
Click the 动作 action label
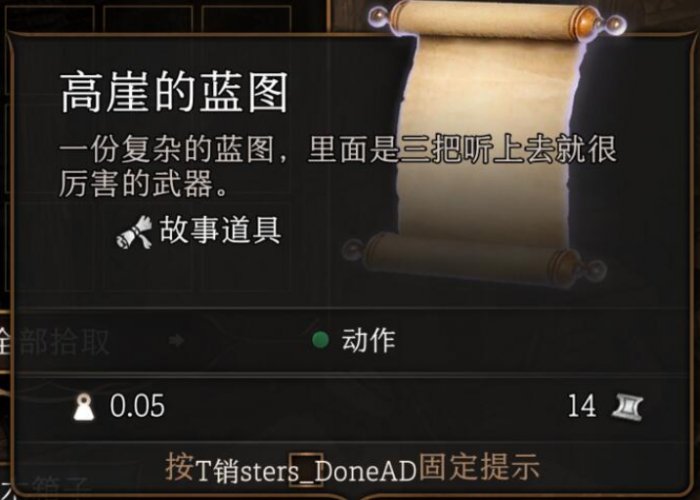pyautogui.click(x=368, y=341)
